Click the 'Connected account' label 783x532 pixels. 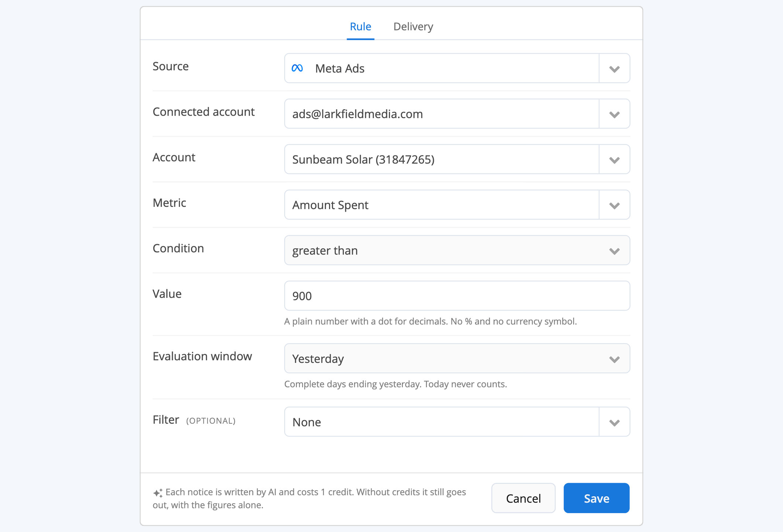pyautogui.click(x=204, y=112)
